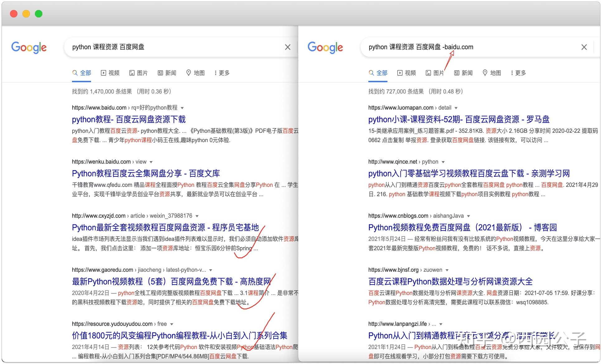
Task: Open the 新闻 tab in right window
Action: (463, 73)
